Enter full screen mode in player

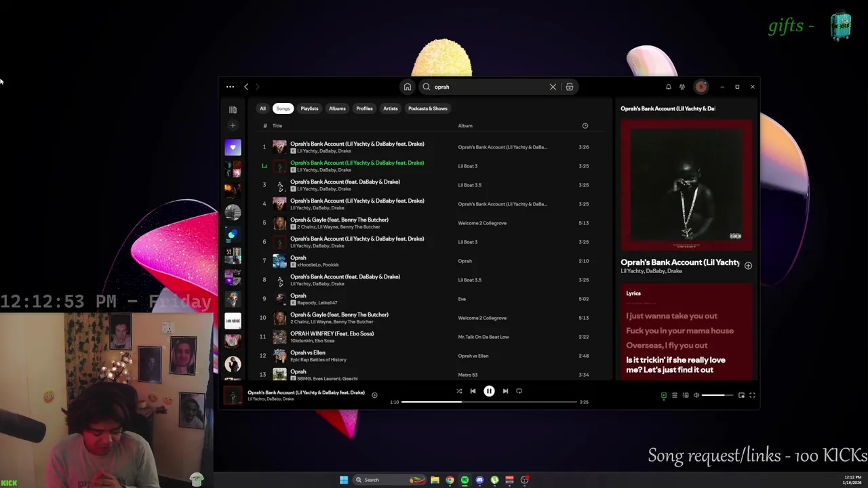point(752,395)
